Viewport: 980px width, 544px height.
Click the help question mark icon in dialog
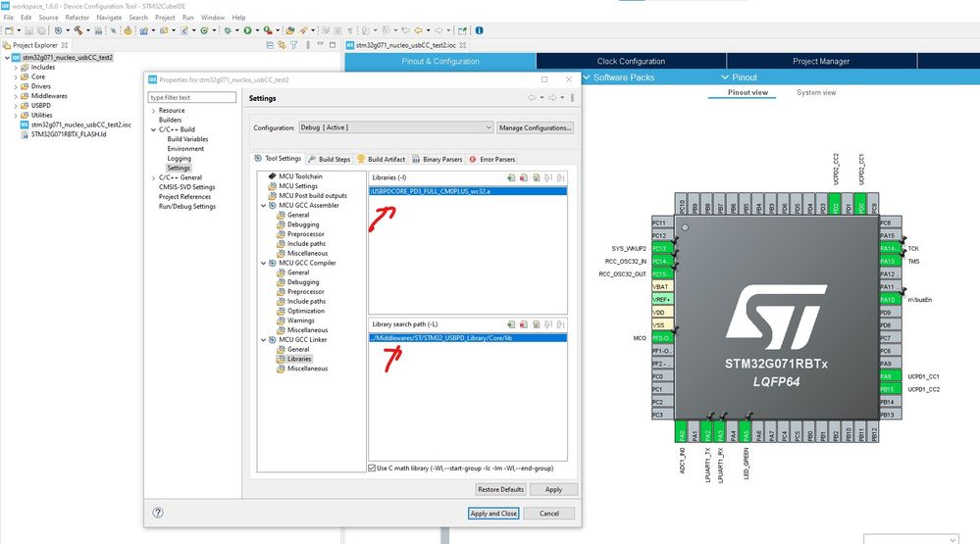pos(158,513)
